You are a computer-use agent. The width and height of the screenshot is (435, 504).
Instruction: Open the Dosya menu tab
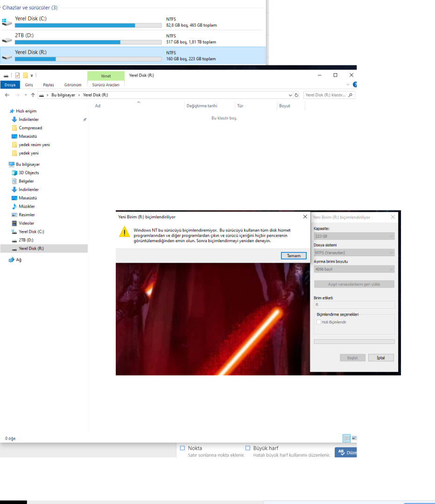[10, 85]
